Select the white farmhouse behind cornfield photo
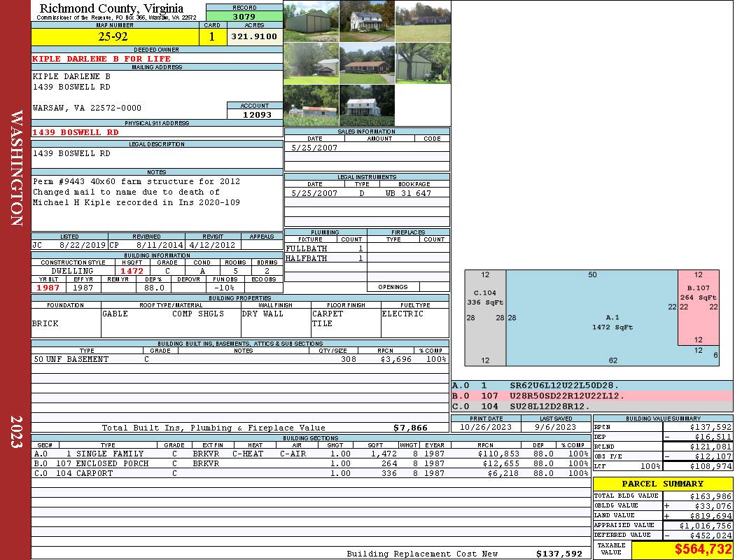Viewport: 735px width, 560px height. [367, 105]
